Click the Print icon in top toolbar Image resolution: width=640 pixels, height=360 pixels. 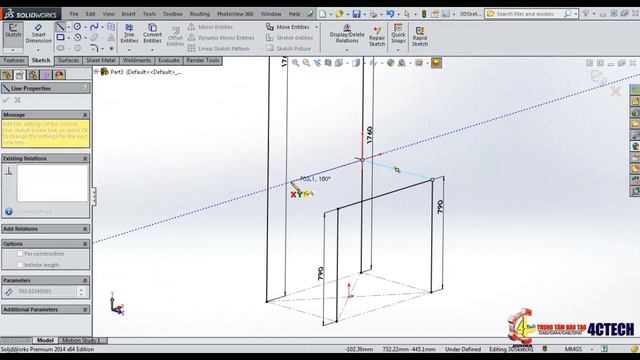coord(373,14)
